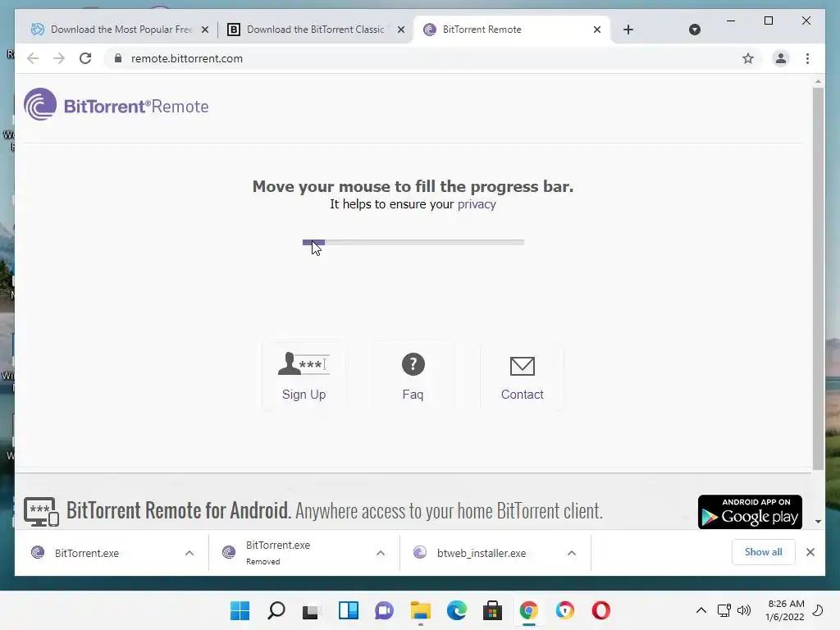Viewport: 840px width, 630px height.
Task: Open the Sign Up tile
Action: pos(304,376)
